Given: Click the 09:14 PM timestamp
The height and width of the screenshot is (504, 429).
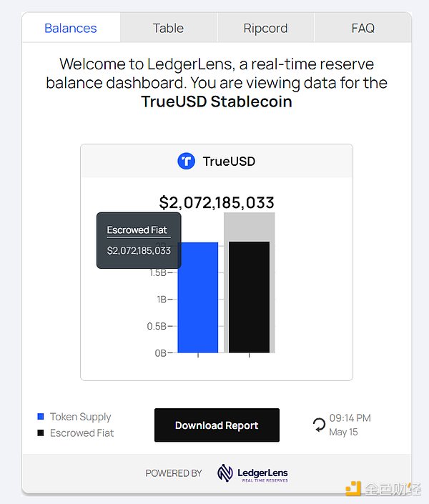Looking at the screenshot, I should [x=350, y=418].
